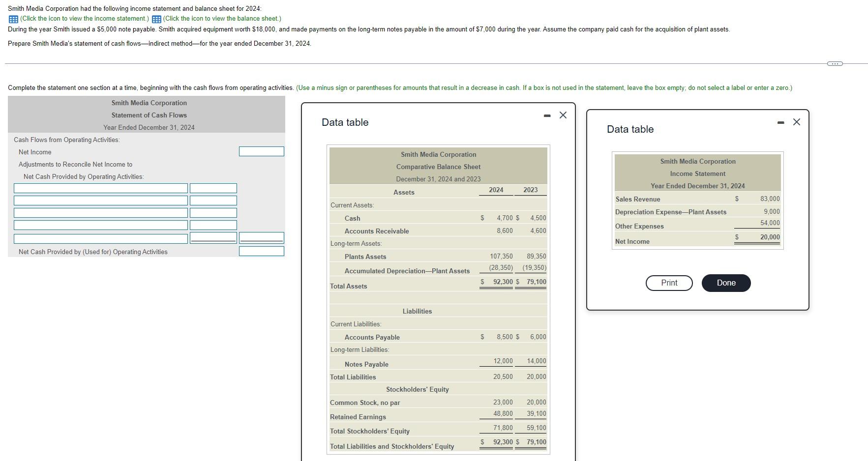Click the Done button
The image size is (868, 461).
coord(726,283)
